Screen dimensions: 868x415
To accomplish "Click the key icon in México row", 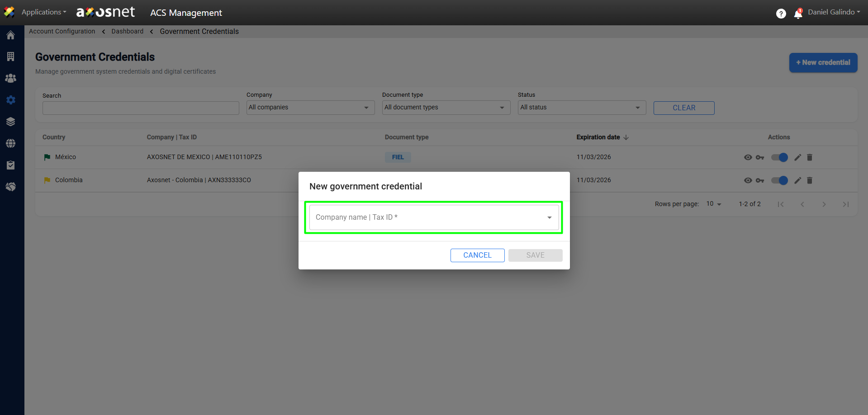I will point(760,157).
